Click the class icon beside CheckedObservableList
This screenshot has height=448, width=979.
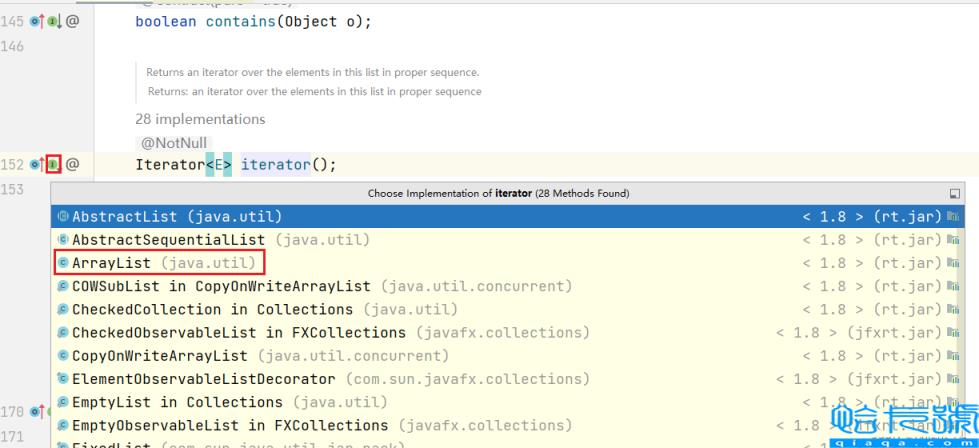62,333
